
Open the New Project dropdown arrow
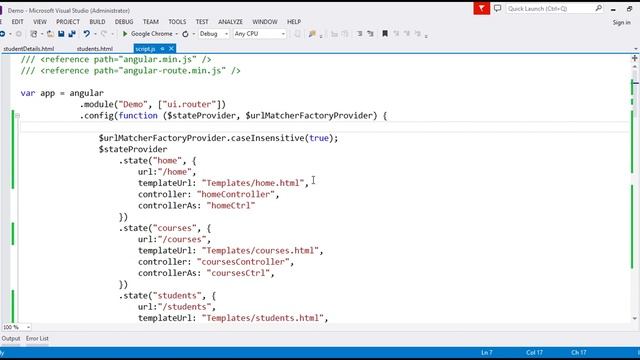pos(42,34)
